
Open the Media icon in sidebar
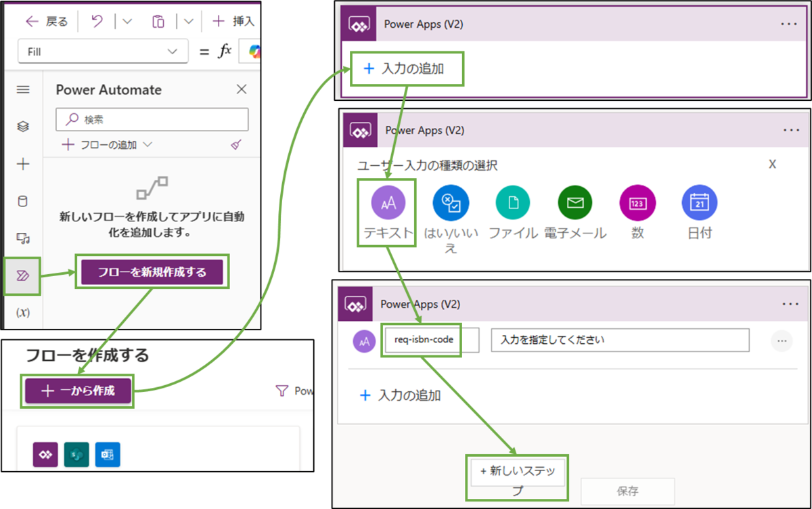click(x=23, y=238)
